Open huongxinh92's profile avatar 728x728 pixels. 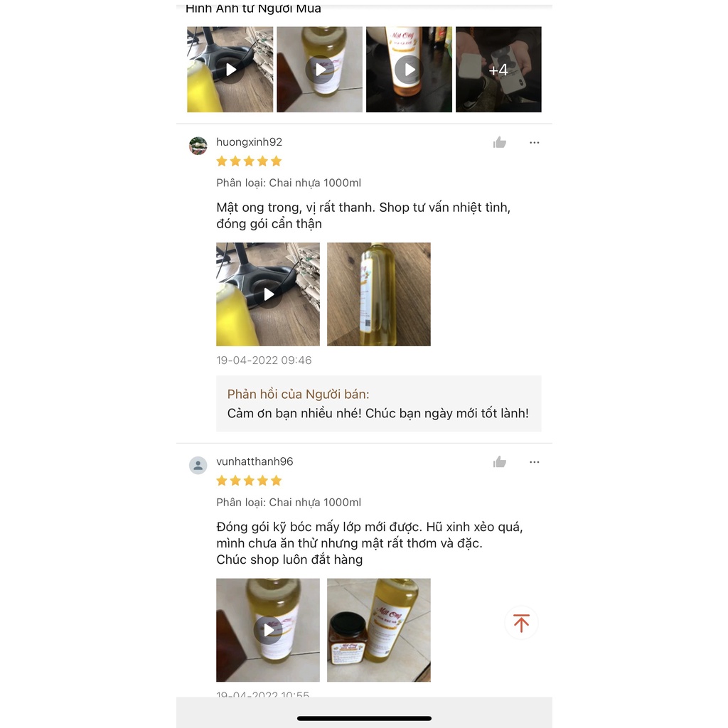coord(198,145)
